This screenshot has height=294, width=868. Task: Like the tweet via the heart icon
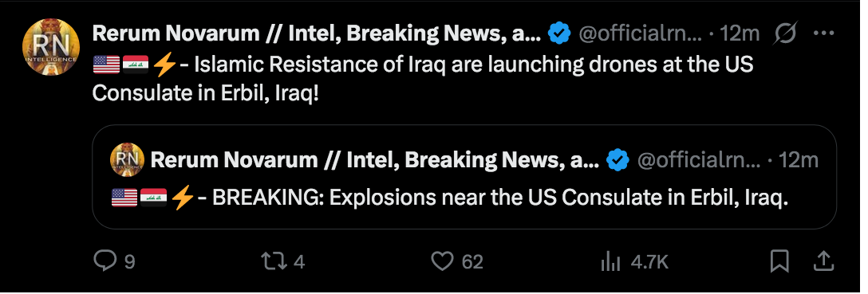pos(442,261)
